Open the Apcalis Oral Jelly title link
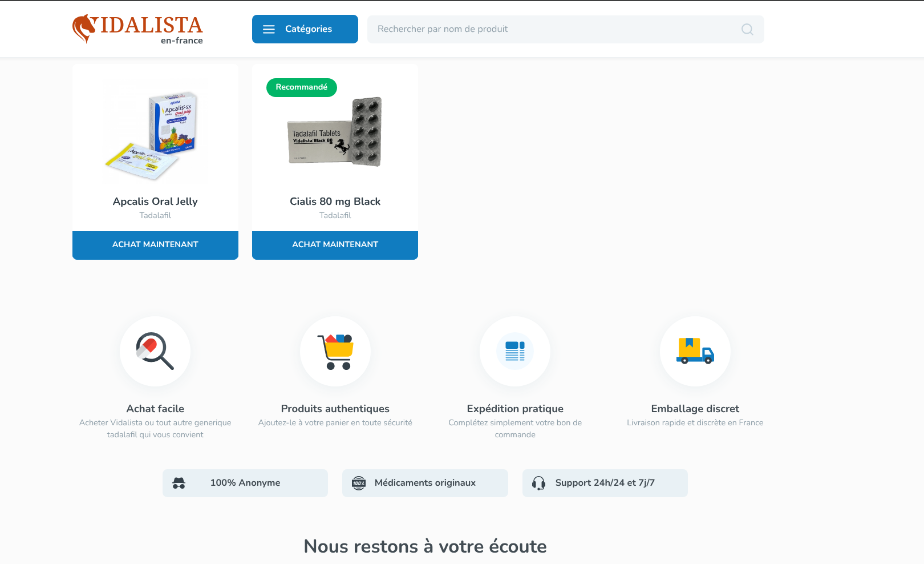 click(155, 202)
